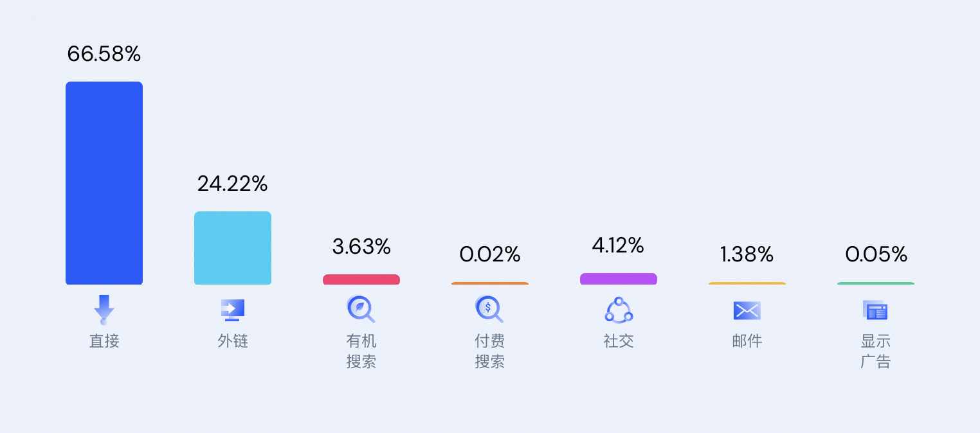Select the dark blue 66.58% bar
Screen dimensions: 980x433
(x=104, y=183)
